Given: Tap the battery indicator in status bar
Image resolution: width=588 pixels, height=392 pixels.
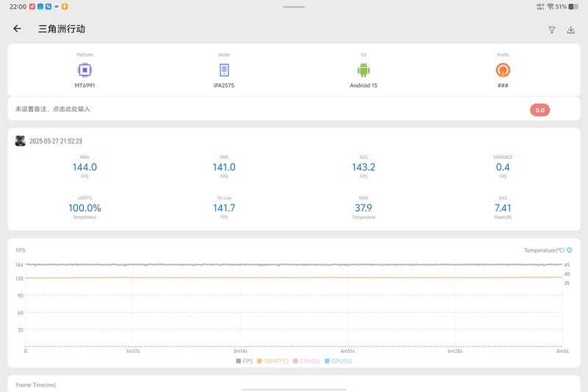Looking at the screenshot, I should click(573, 7).
